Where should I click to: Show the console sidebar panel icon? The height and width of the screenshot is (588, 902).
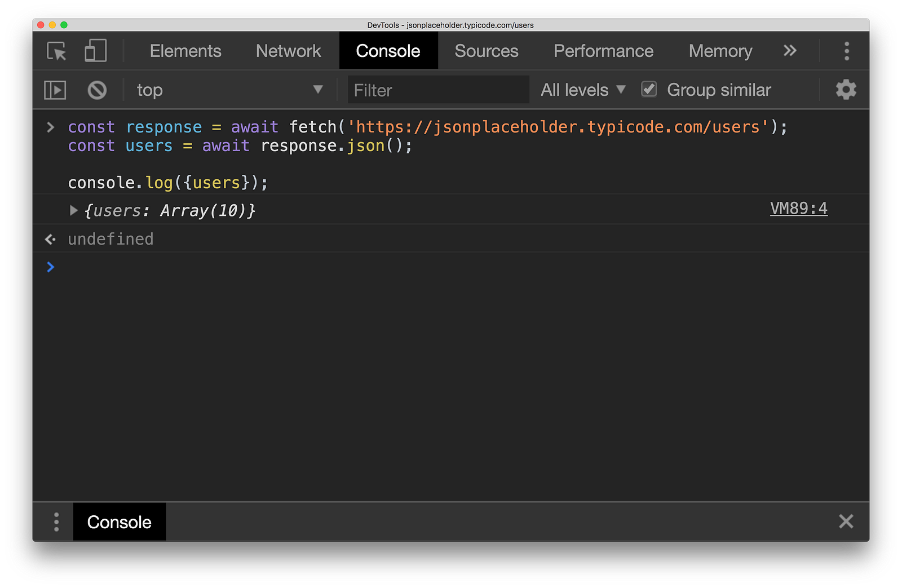tap(55, 90)
